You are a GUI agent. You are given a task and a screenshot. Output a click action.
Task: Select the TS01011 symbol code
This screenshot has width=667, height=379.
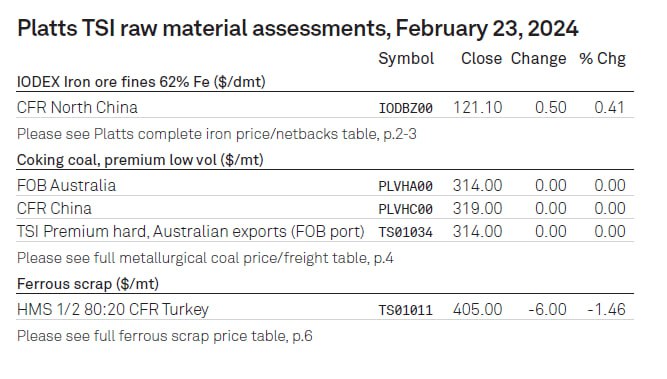(405, 310)
